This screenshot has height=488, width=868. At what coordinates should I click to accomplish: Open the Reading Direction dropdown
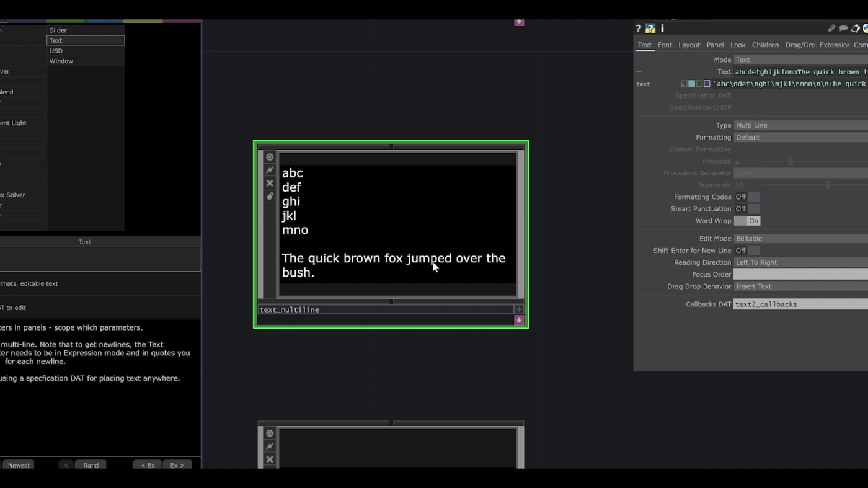pyautogui.click(x=800, y=262)
